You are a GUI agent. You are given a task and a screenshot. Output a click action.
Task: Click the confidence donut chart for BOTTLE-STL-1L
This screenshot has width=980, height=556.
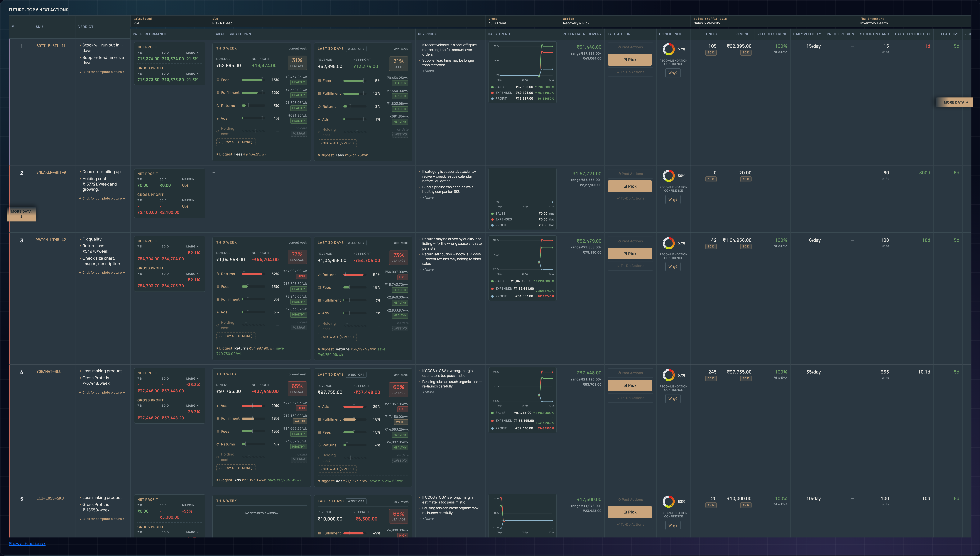point(668,49)
